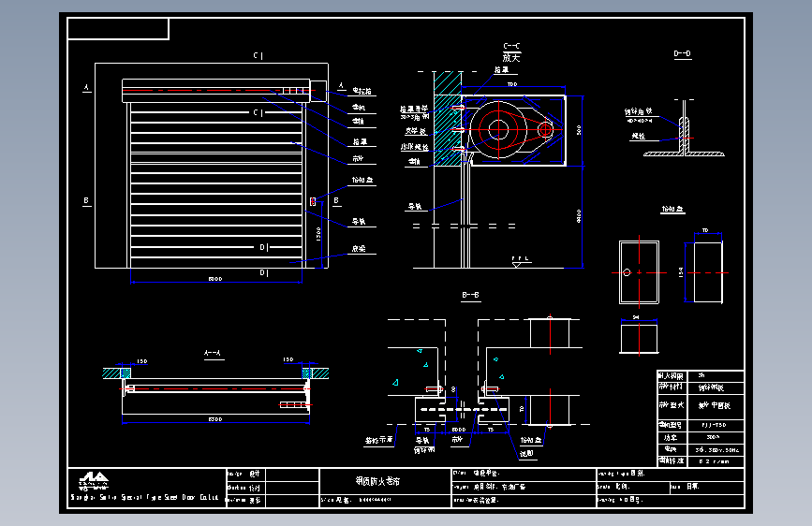Image resolution: width=812 pixels, height=526 pixels.
Task: Click the 6000 width dimension below front view
Action: pos(215,279)
